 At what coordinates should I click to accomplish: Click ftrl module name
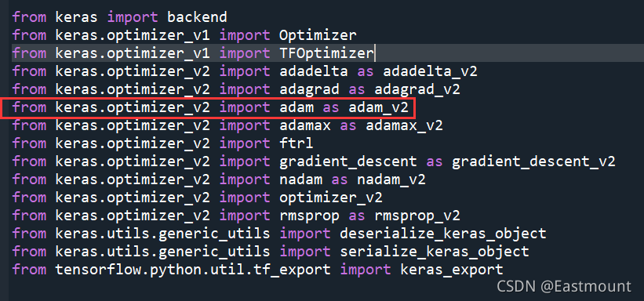(297, 143)
